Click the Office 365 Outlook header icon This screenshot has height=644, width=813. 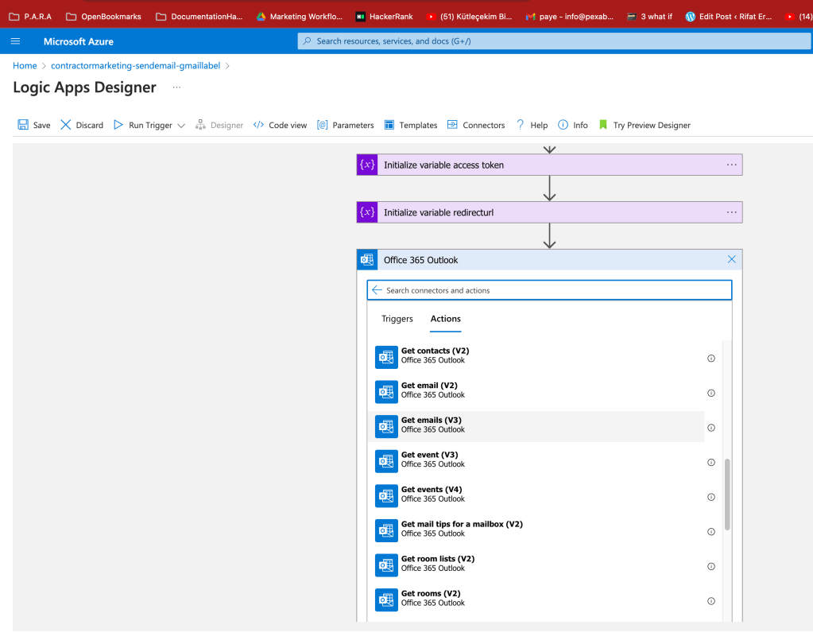point(367,260)
